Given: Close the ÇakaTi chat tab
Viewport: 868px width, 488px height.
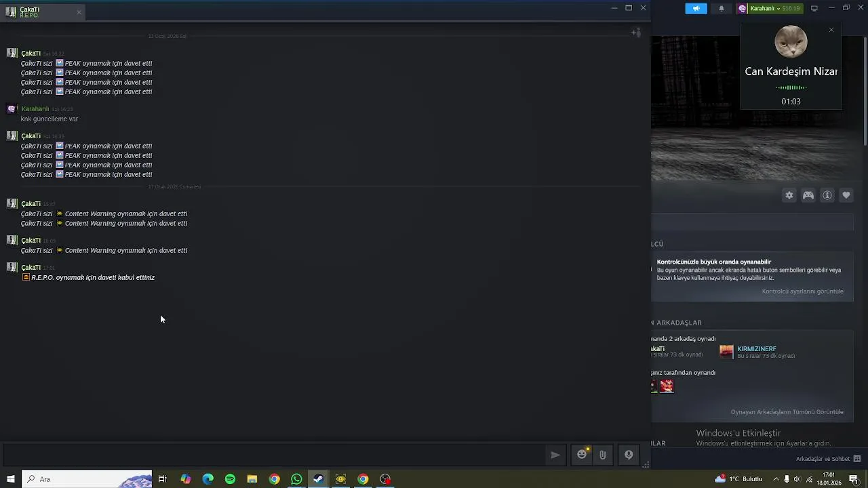Looking at the screenshot, I should click(x=79, y=12).
